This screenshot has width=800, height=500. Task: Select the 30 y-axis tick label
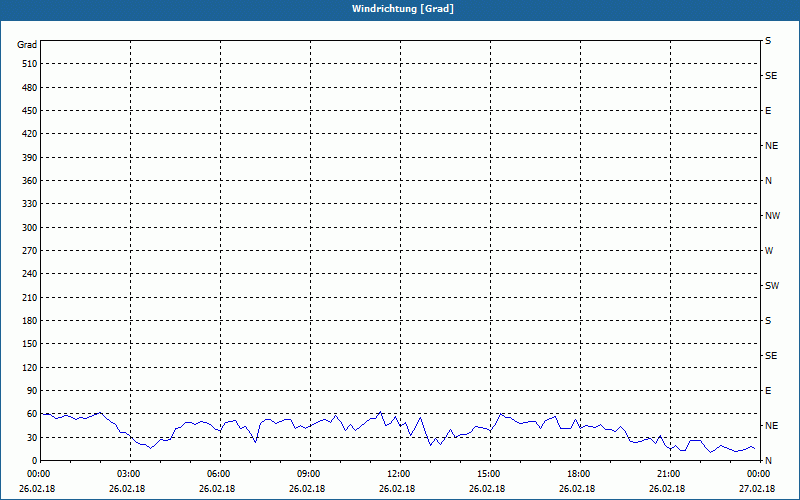pyautogui.click(x=32, y=437)
